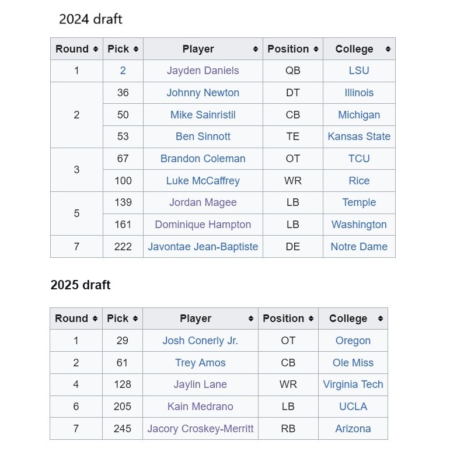Open Jacory Croskey-Merritt's article
This screenshot has height=476, width=471.
200,429
